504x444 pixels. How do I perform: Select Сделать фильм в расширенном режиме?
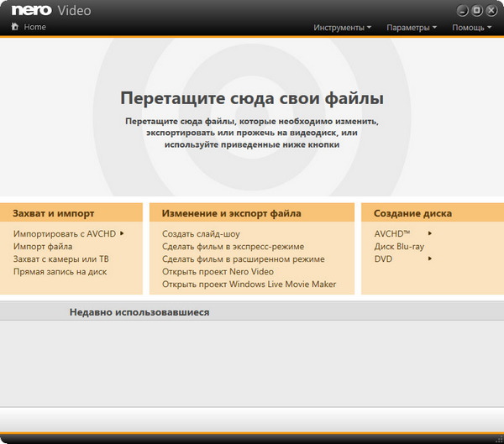point(244,259)
